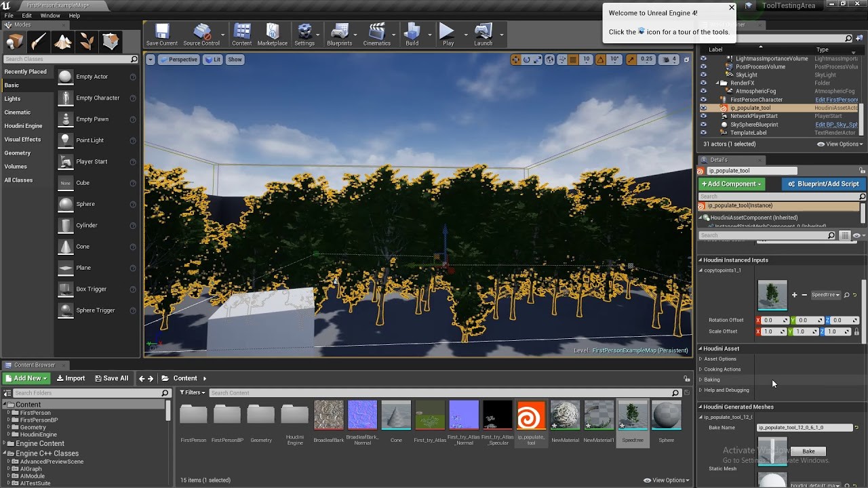This screenshot has width=868, height=488.
Task: Maximize viewport toggle icon
Action: (x=686, y=60)
